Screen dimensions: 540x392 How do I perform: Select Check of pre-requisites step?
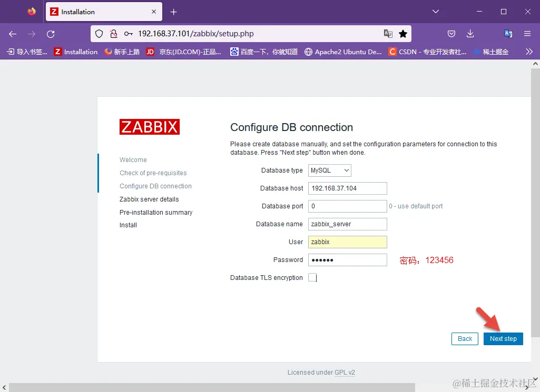point(153,173)
